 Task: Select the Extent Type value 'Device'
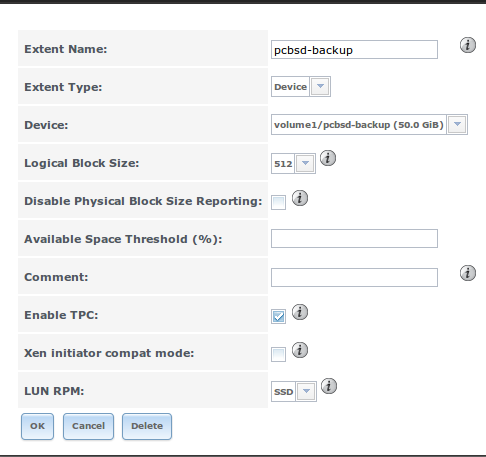[x=290, y=87]
